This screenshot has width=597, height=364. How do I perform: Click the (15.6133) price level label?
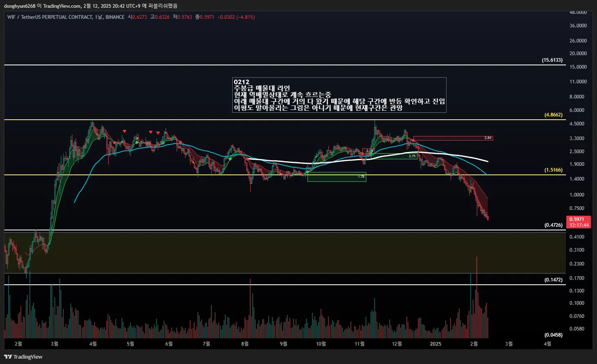click(x=552, y=60)
